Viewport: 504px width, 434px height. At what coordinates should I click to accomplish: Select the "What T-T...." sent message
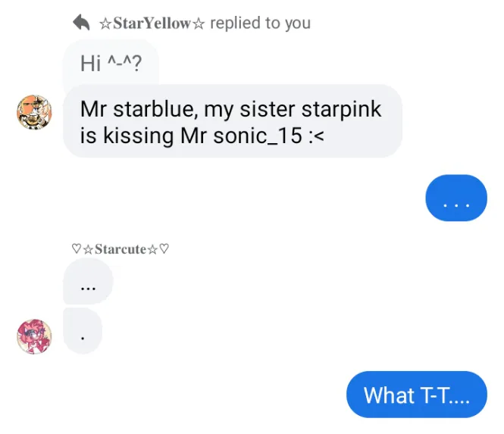click(416, 395)
